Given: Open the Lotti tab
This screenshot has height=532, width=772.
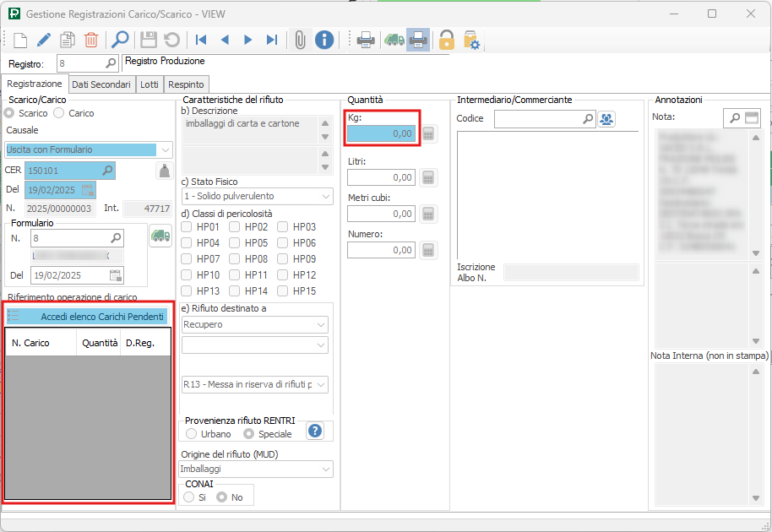Looking at the screenshot, I should [x=150, y=84].
